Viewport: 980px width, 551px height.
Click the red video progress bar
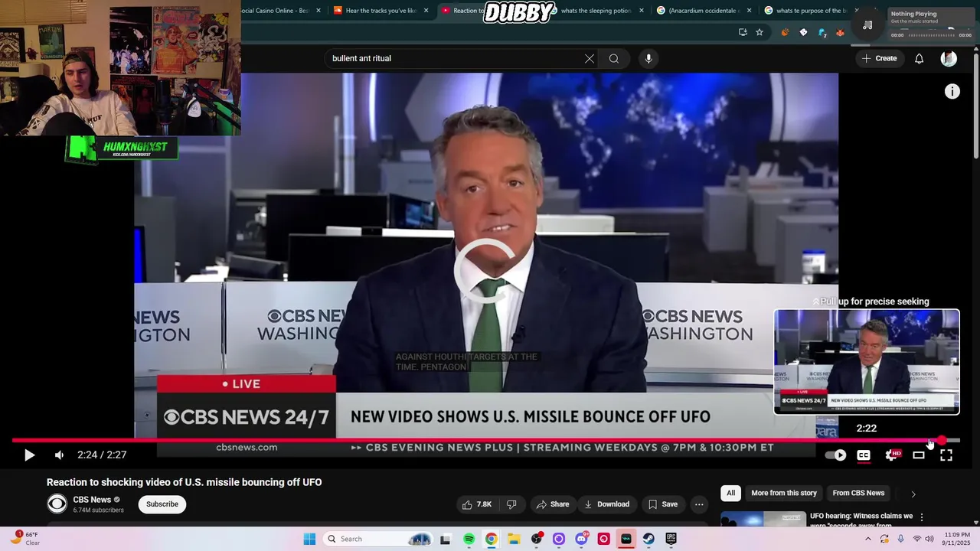485,441
